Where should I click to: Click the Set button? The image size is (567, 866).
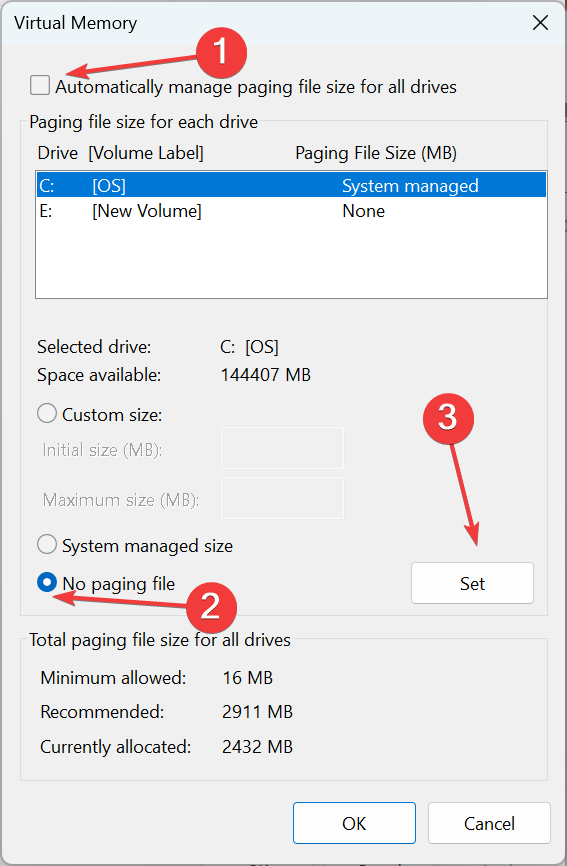tap(472, 583)
